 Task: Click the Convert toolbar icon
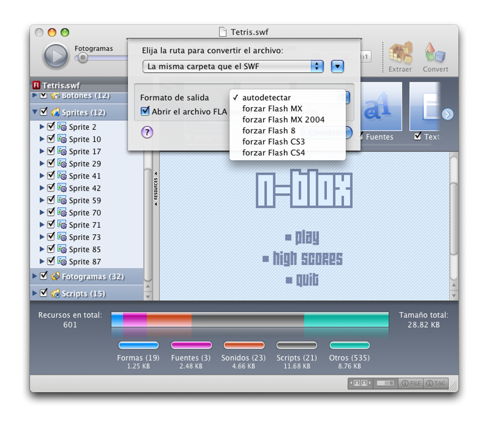click(436, 53)
